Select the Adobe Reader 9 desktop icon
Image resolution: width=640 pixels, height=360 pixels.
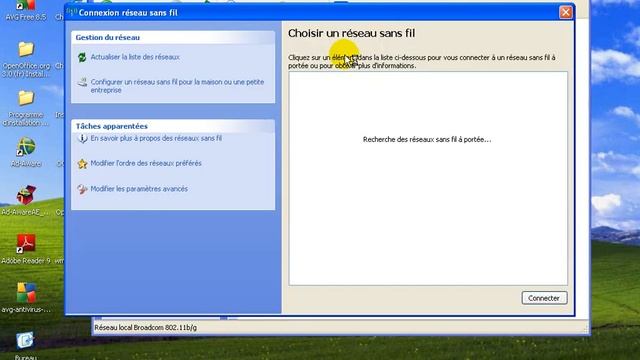pyautogui.click(x=26, y=249)
